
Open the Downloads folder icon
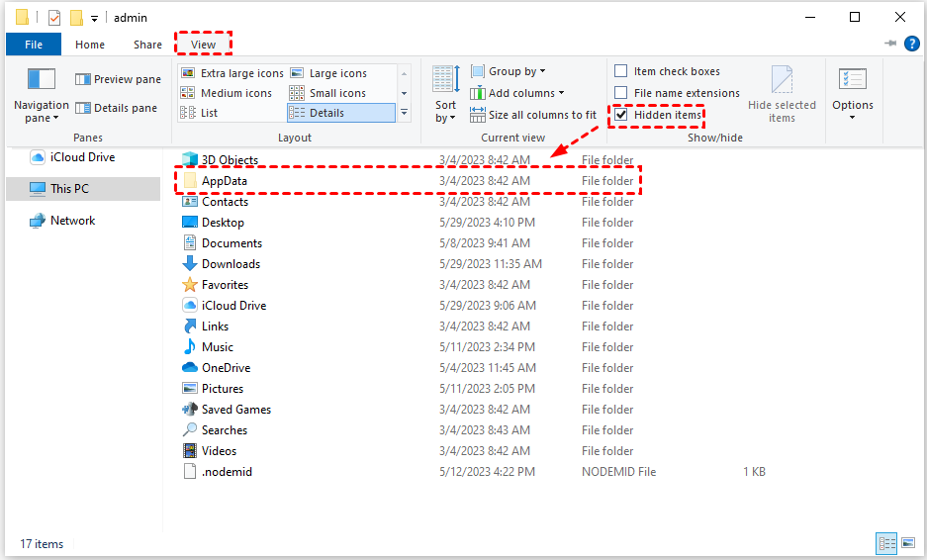coord(190,264)
